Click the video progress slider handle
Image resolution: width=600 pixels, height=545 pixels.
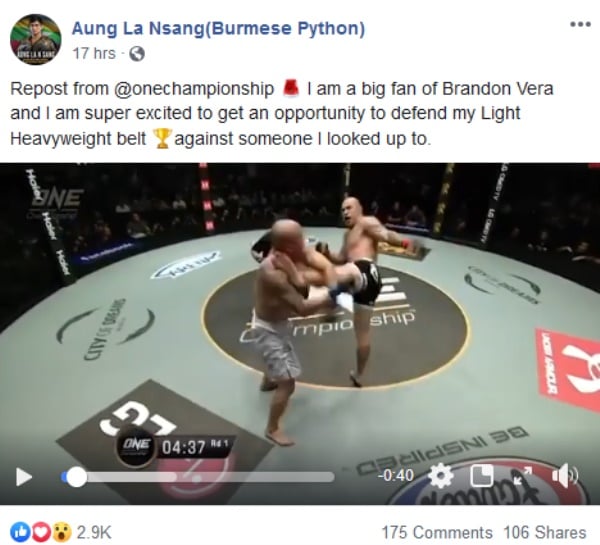[76, 477]
